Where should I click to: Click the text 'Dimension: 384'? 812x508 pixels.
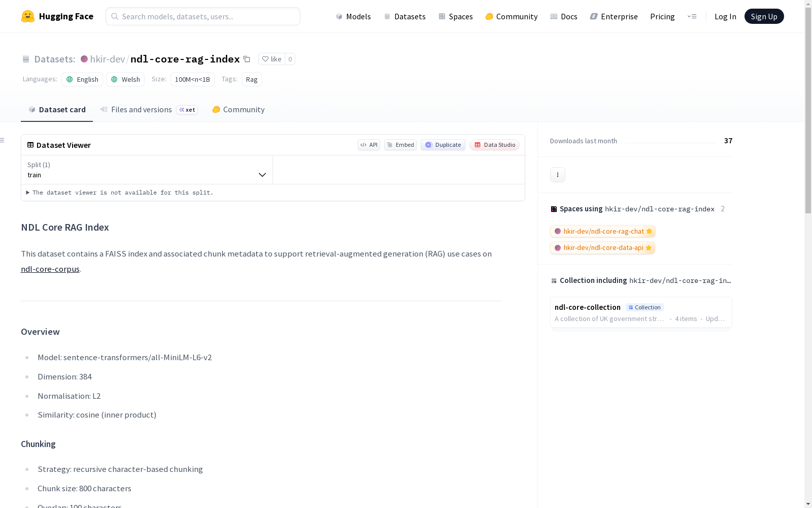pos(64,377)
